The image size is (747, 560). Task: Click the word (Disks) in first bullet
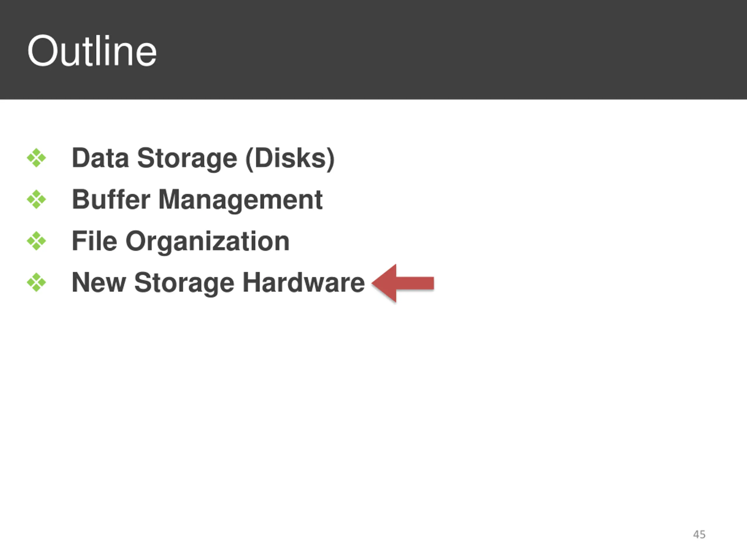pos(290,159)
